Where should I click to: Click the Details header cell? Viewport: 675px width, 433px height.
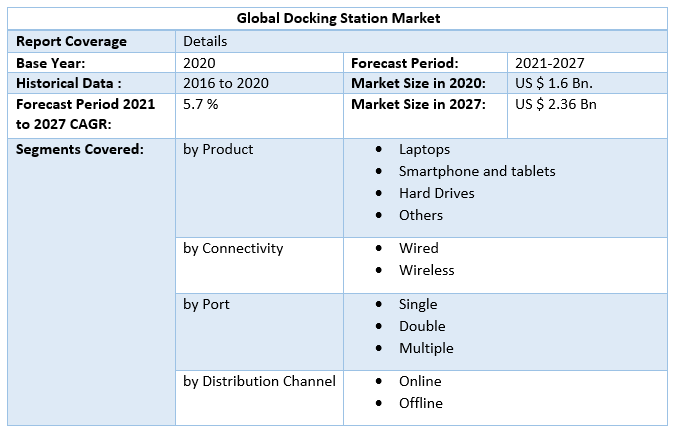tap(205, 41)
